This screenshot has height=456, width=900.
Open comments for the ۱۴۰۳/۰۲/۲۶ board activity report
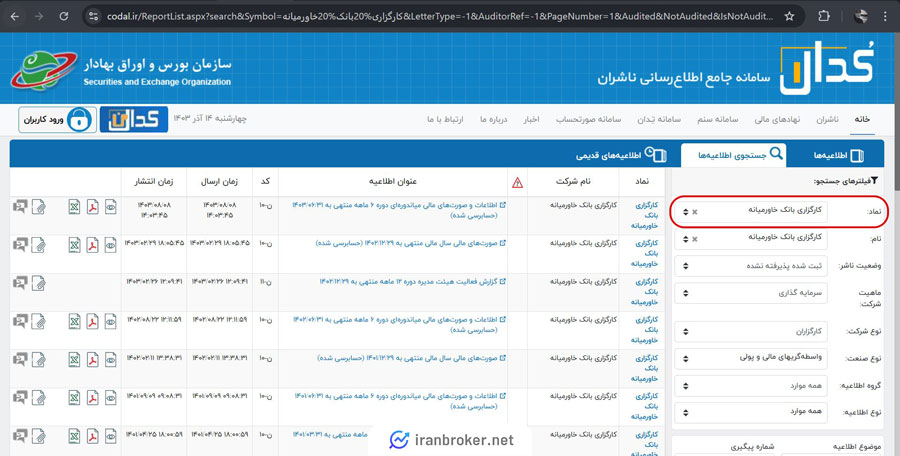point(20,283)
